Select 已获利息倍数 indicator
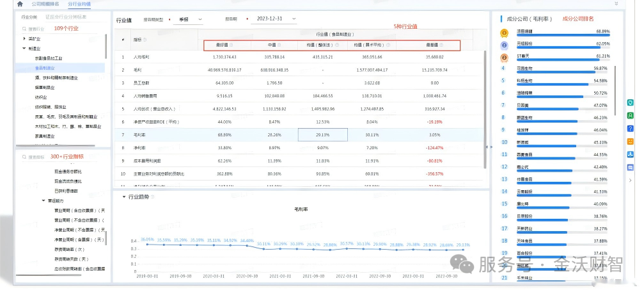 [x=66, y=191]
